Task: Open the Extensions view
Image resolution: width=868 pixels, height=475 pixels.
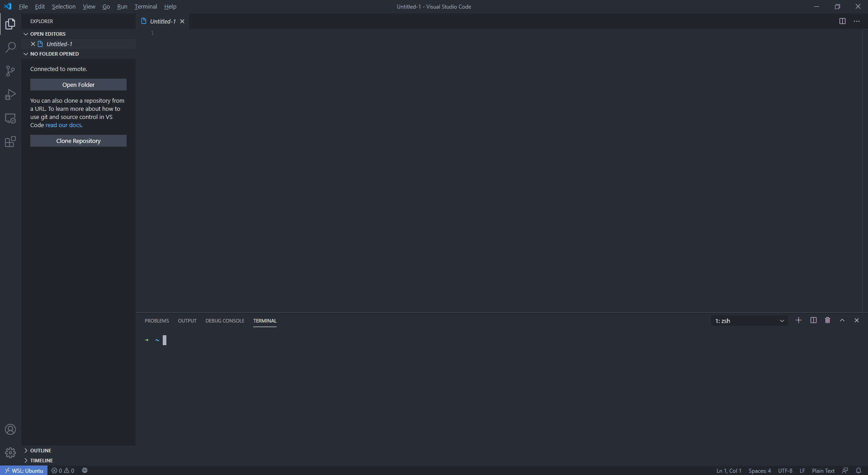Action: [10, 142]
